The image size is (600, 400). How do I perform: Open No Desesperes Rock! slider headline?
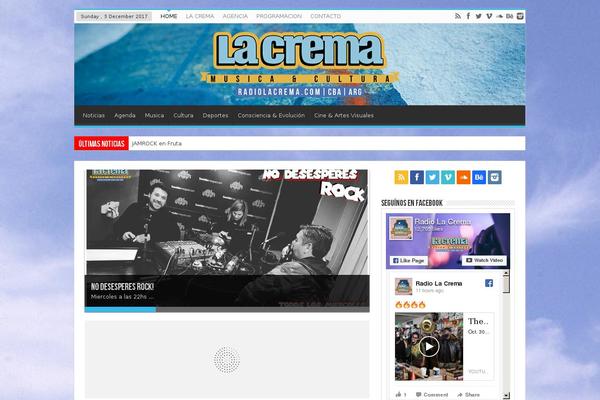click(122, 286)
